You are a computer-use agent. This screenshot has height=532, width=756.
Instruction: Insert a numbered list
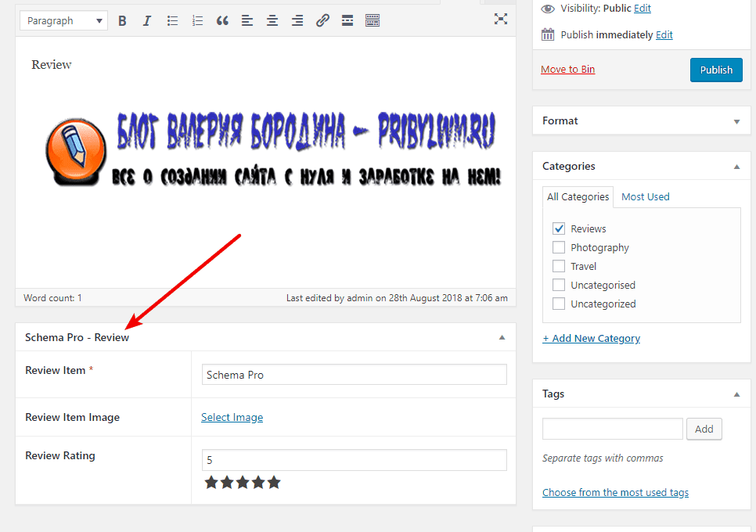click(197, 20)
